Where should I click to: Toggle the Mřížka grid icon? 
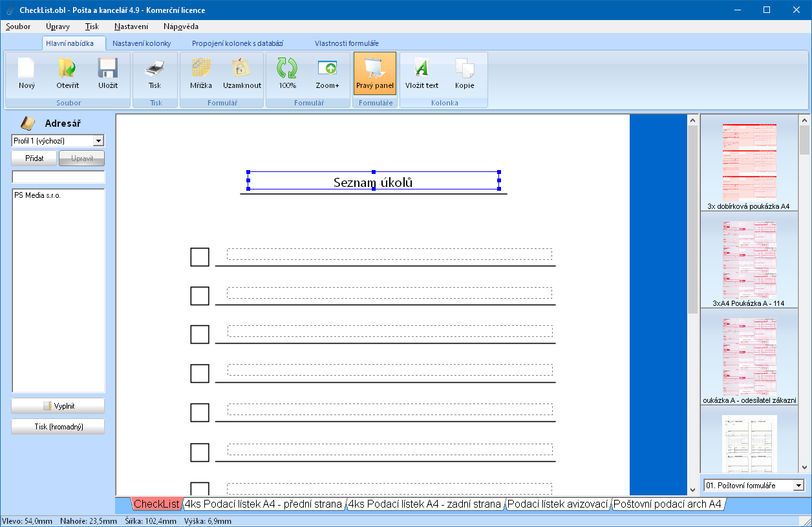click(201, 69)
